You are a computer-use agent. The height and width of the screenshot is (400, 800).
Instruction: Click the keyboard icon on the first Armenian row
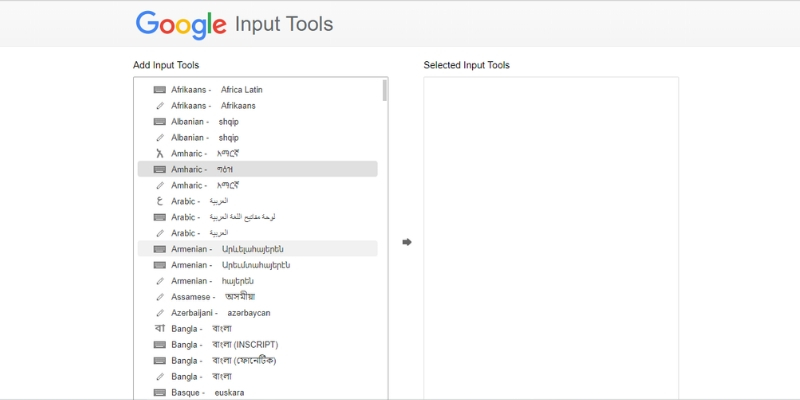point(160,249)
